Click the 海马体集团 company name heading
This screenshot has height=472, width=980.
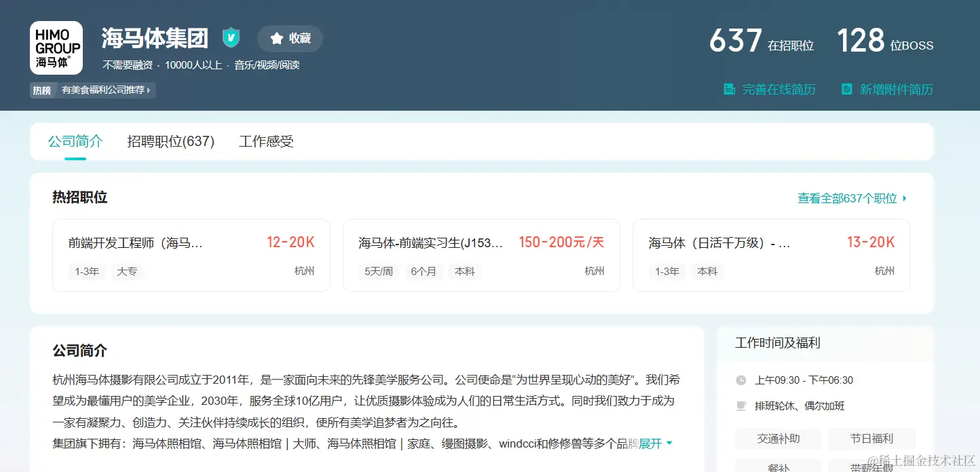point(155,38)
